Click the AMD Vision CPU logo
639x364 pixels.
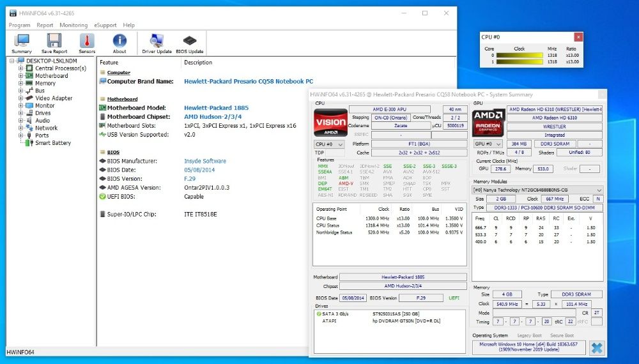[330, 123]
